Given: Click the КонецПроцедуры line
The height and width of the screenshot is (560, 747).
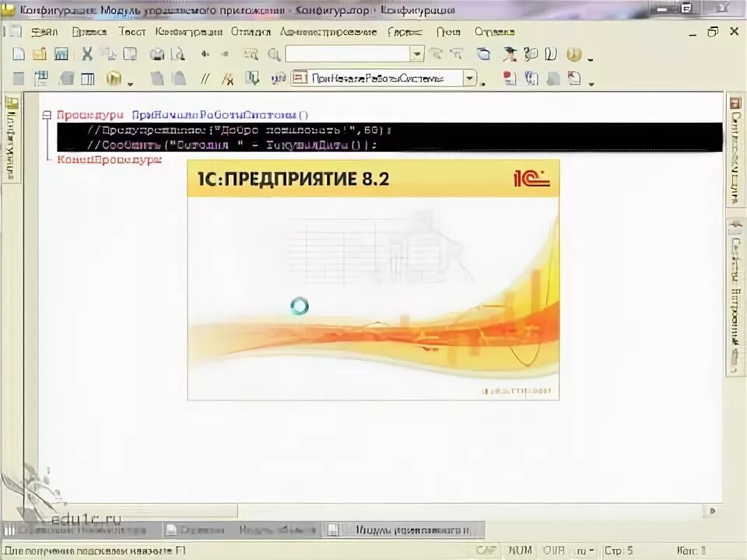Looking at the screenshot, I should (110, 159).
